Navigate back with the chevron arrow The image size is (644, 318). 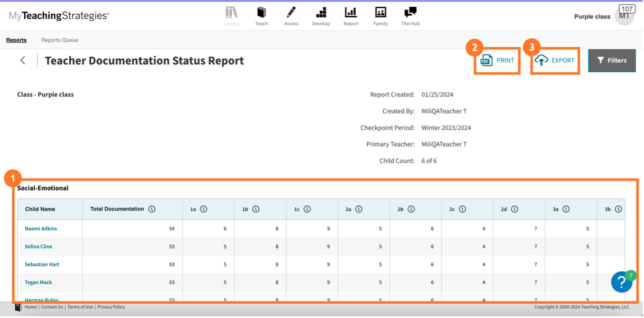(23, 60)
